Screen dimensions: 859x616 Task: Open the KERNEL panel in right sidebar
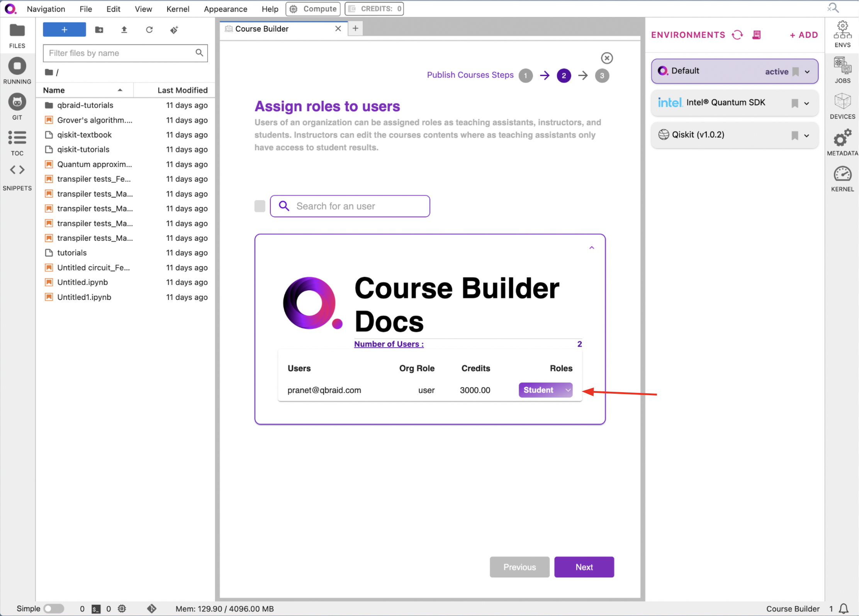(842, 179)
